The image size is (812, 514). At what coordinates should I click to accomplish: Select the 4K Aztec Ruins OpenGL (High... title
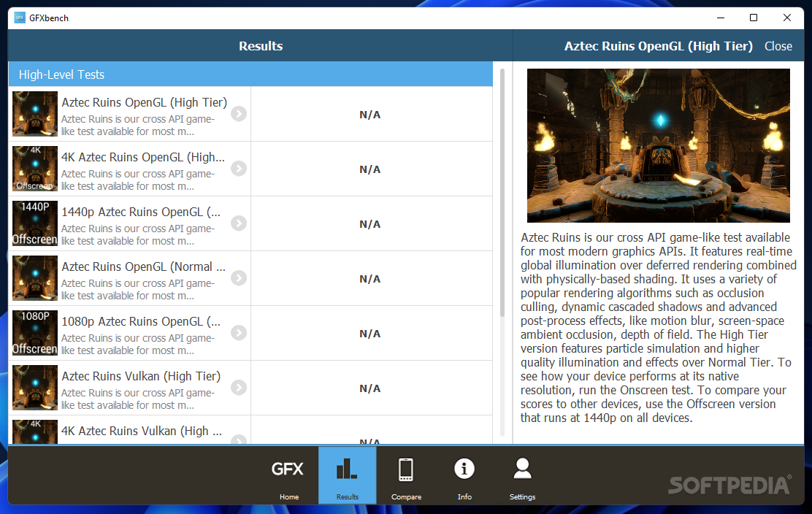(x=143, y=158)
